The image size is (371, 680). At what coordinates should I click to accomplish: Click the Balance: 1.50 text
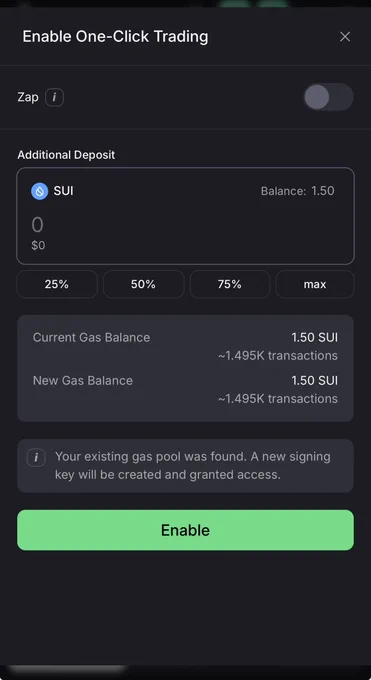coord(298,191)
